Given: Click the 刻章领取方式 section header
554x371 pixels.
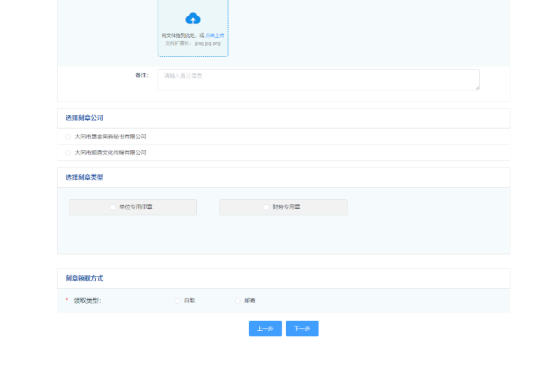Looking at the screenshot, I should tap(84, 278).
